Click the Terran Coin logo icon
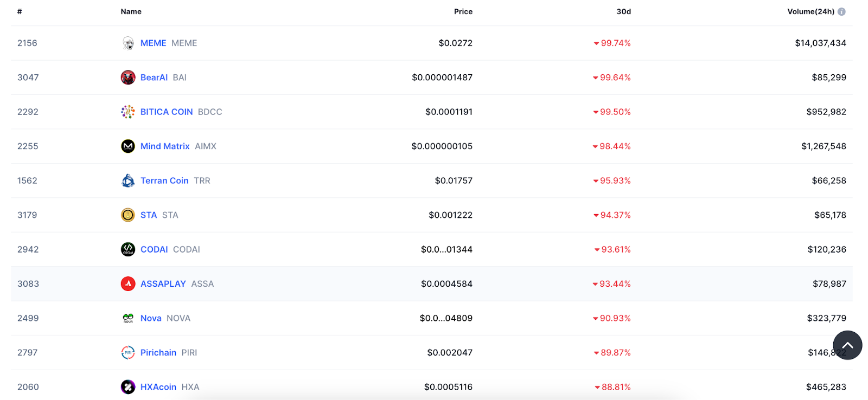Image resolution: width=868 pixels, height=400 pixels. pos(128,180)
